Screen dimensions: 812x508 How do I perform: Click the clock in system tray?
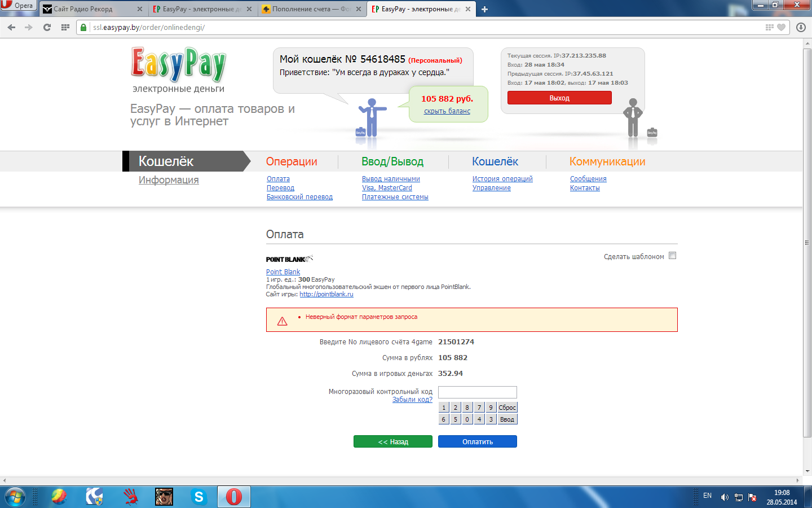coord(782,497)
